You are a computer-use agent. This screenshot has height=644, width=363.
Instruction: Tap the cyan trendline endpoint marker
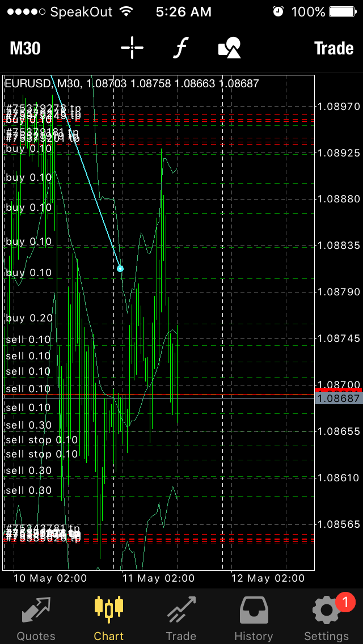pyautogui.click(x=120, y=269)
